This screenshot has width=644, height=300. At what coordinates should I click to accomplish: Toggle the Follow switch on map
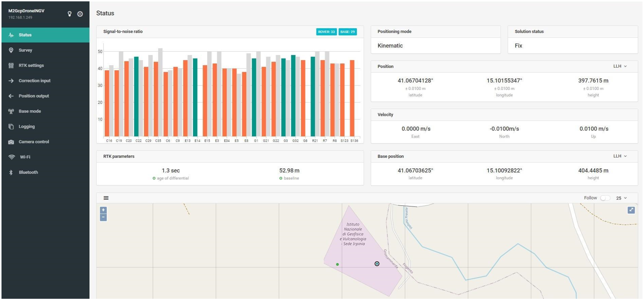(605, 198)
